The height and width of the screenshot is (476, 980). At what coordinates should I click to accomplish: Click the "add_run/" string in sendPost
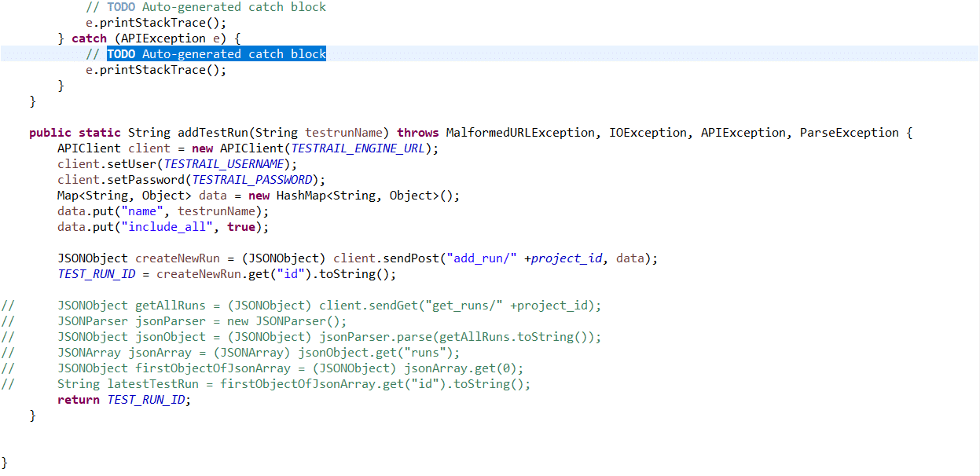(x=482, y=258)
